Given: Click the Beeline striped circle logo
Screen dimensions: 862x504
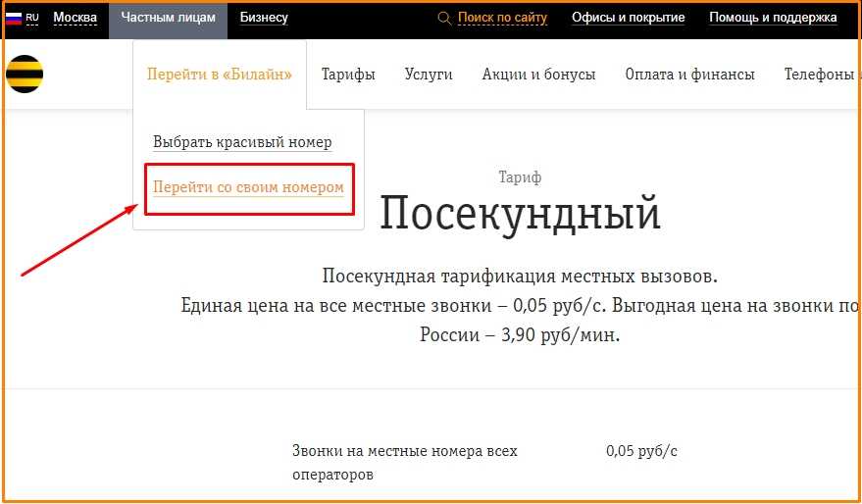Looking at the screenshot, I should tap(25, 75).
